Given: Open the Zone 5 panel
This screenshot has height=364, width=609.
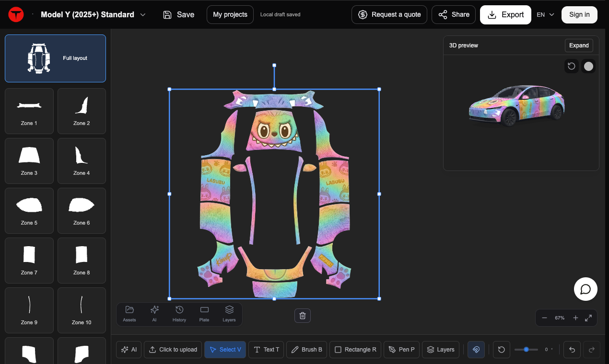Looking at the screenshot, I should (x=29, y=211).
